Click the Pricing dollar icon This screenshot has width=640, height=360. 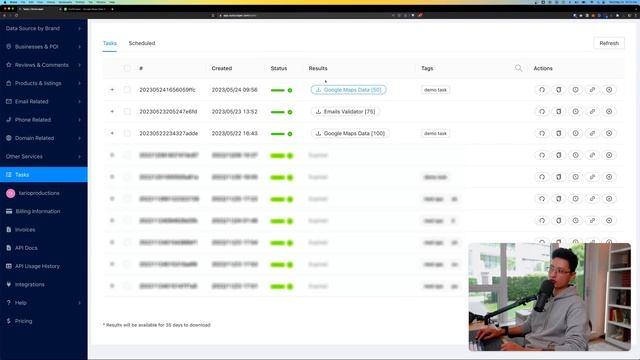coord(9,321)
